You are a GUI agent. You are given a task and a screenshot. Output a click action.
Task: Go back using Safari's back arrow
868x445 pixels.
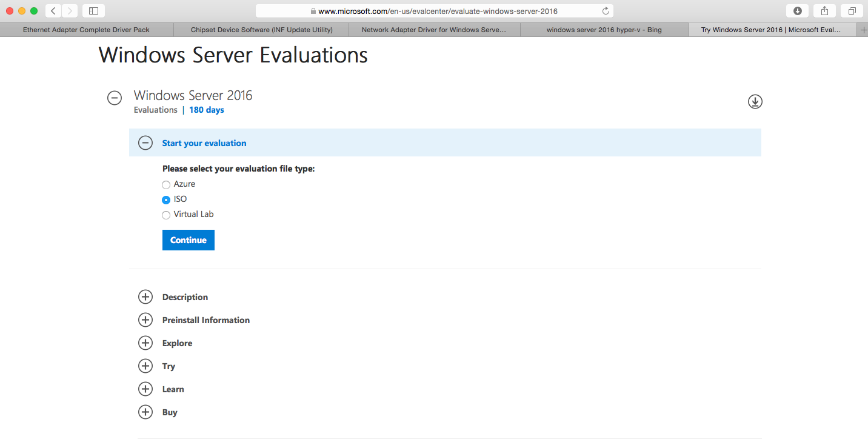(53, 11)
